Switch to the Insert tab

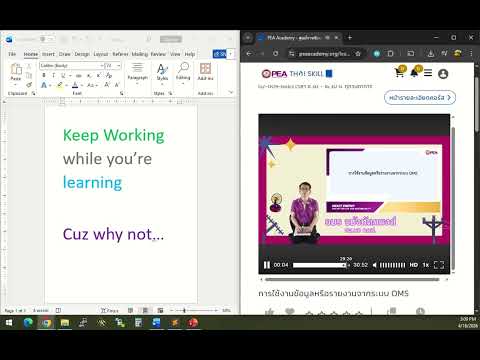click(48, 54)
